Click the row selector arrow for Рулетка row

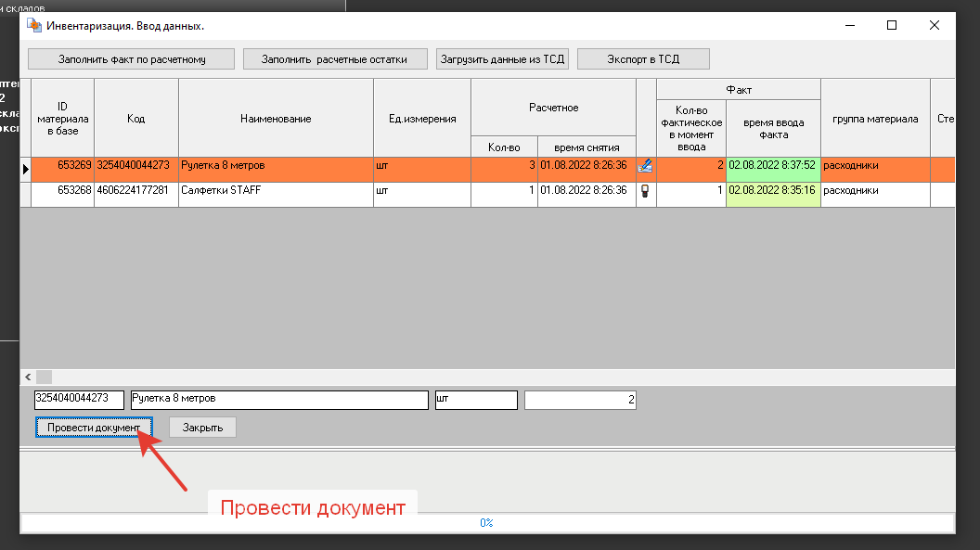pyautogui.click(x=26, y=169)
